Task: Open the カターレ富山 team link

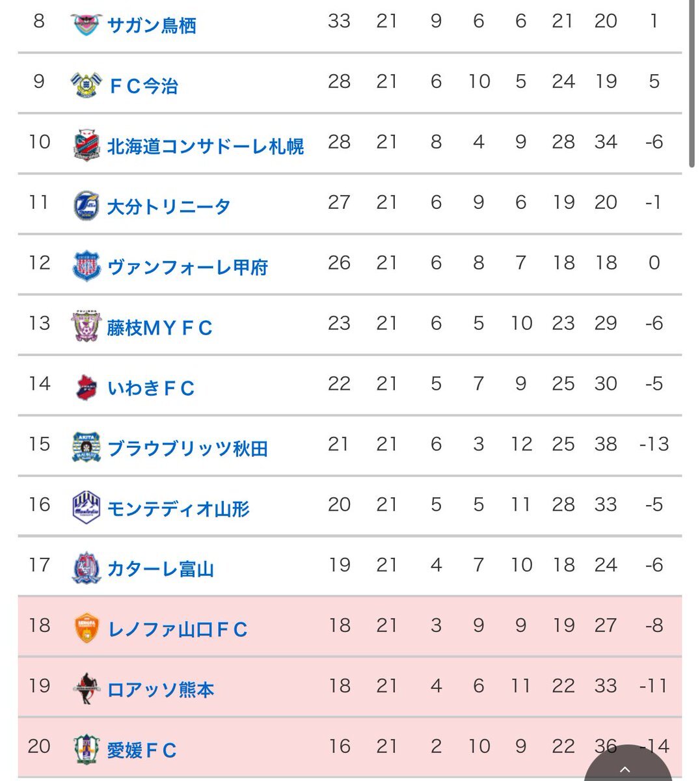Action: tap(161, 569)
